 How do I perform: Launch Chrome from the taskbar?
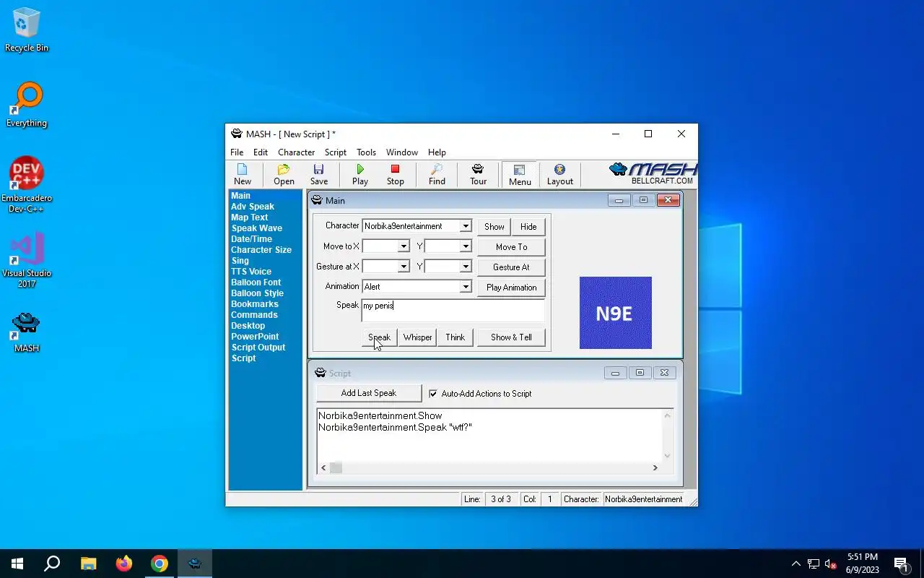tap(160, 564)
